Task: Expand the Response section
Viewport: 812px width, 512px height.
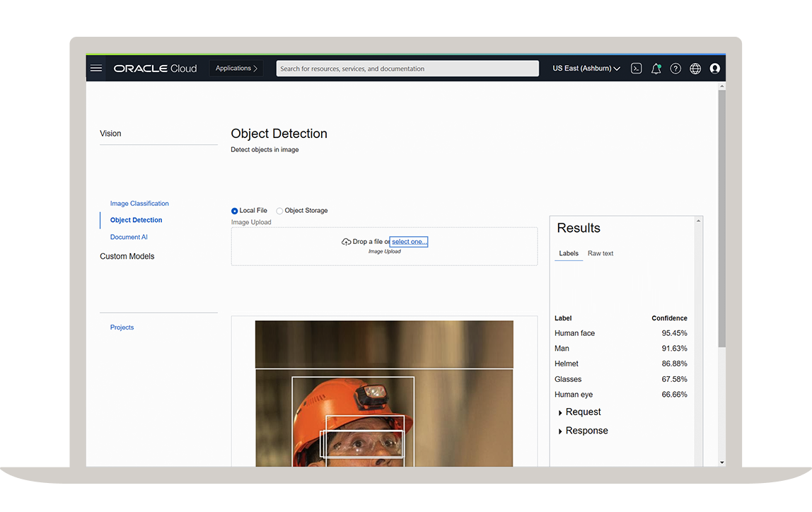Action: pyautogui.click(x=586, y=431)
